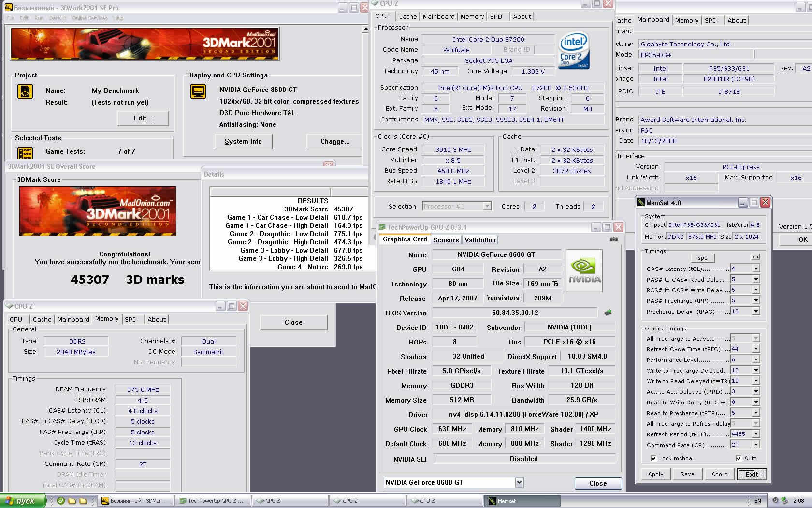Screen dimensions: 812x508
Task: Open the Sensors tab in GPU-Z
Action: point(446,240)
